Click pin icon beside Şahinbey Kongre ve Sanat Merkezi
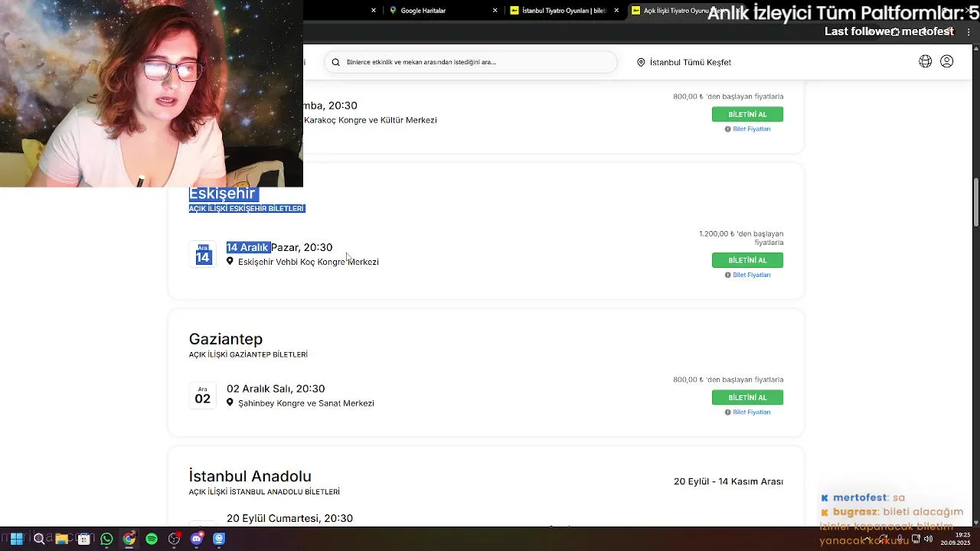The width and height of the screenshot is (980, 551). (230, 403)
